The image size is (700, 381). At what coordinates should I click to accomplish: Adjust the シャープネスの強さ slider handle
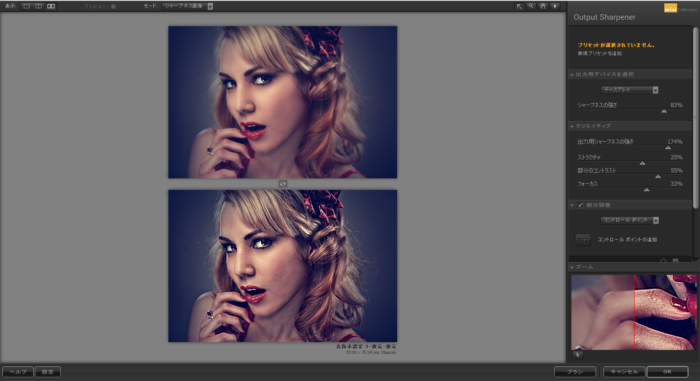click(664, 111)
